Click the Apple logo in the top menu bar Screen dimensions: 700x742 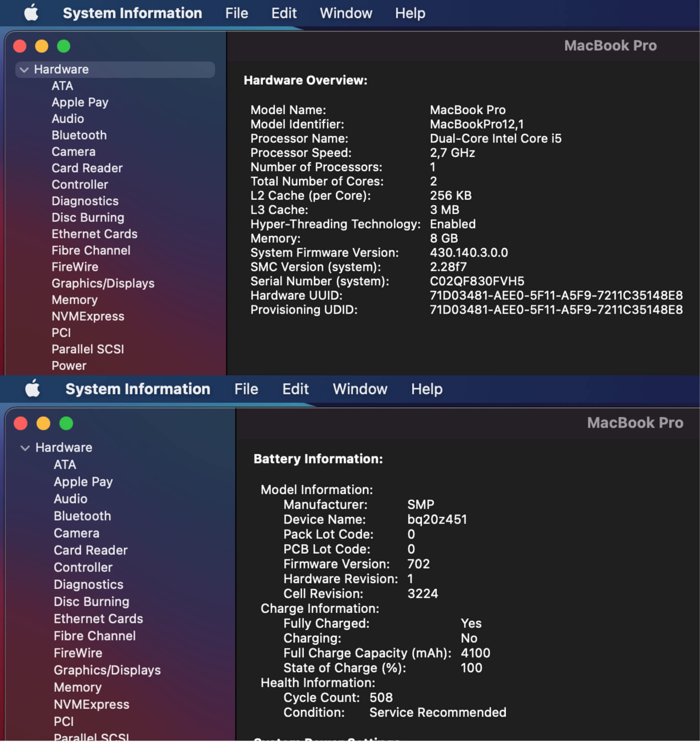(31, 13)
